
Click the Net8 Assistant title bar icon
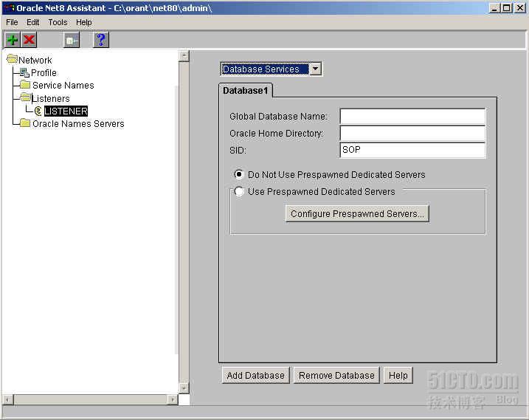point(10,8)
